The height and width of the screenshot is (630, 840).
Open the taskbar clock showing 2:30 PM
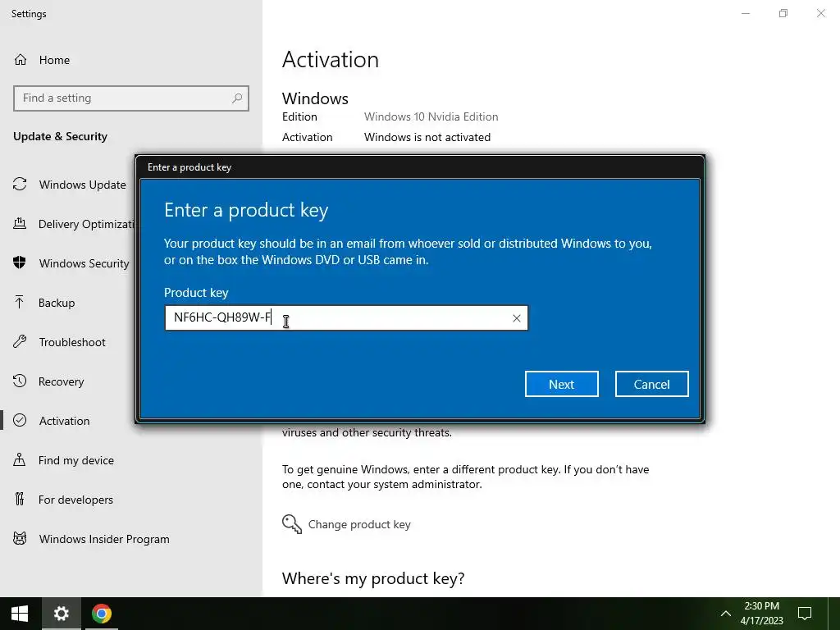[x=761, y=614]
